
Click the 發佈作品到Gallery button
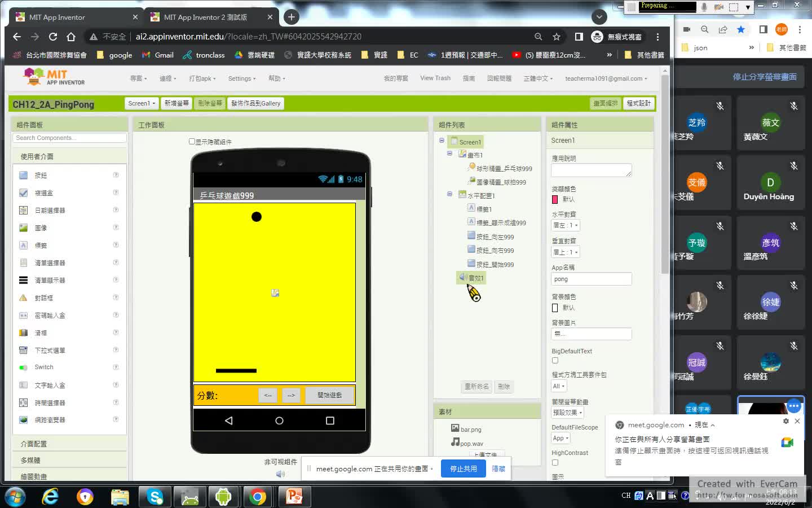click(x=255, y=103)
